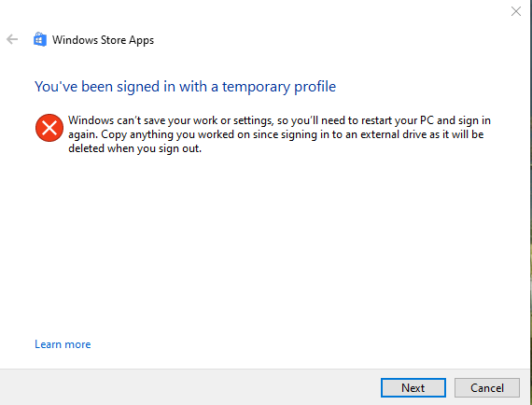532x405 pixels.
Task: Click the Cancel button
Action: coord(487,387)
